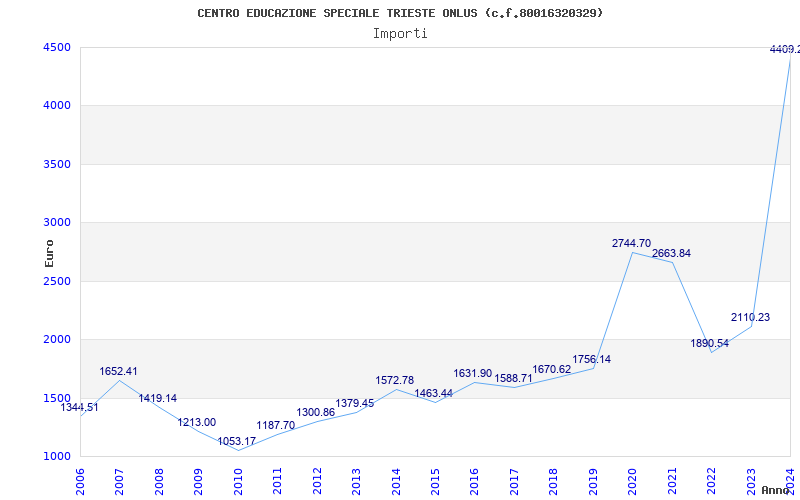Click the Importi subtitle
This screenshot has width=800, height=500.
click(400, 33)
